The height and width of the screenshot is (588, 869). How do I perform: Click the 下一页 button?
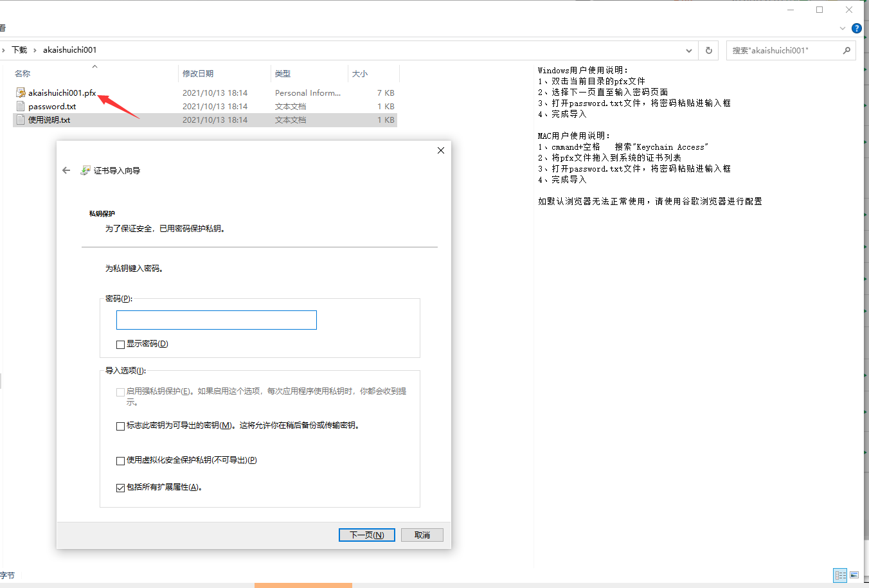pos(366,535)
